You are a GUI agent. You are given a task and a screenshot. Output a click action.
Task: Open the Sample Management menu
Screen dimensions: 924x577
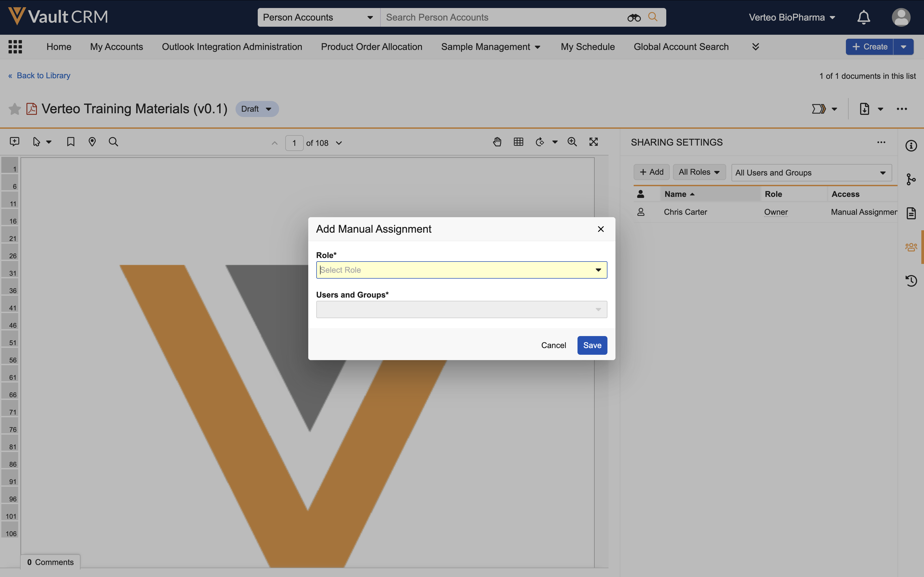[490, 46]
